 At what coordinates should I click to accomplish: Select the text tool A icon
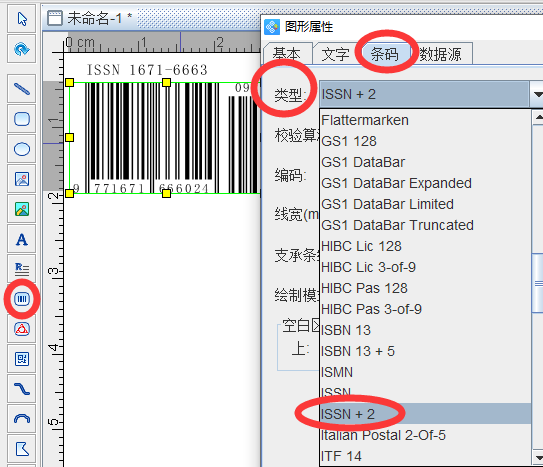pyautogui.click(x=21, y=239)
